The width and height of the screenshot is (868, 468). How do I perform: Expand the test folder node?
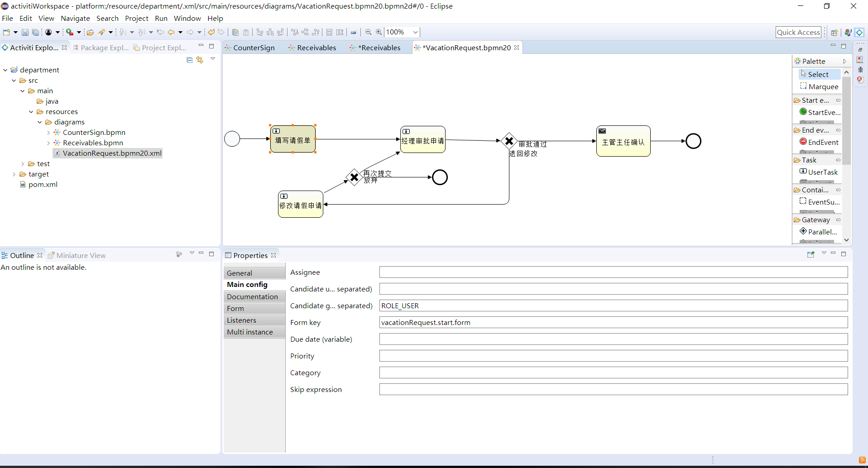[23, 163]
